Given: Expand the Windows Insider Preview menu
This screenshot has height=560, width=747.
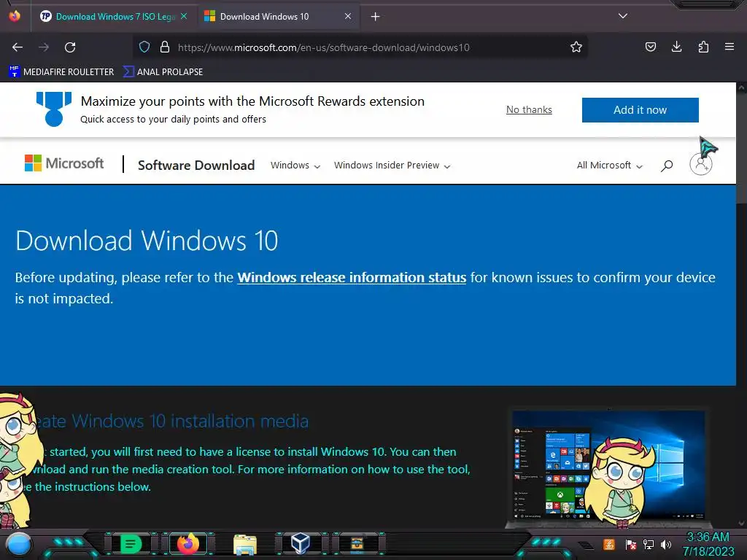Looking at the screenshot, I should point(392,166).
